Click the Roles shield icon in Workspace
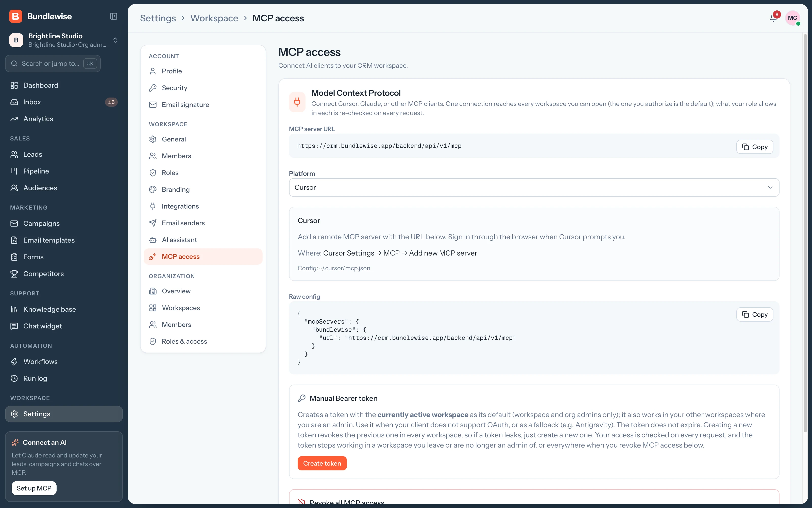812x508 pixels. pos(153,173)
